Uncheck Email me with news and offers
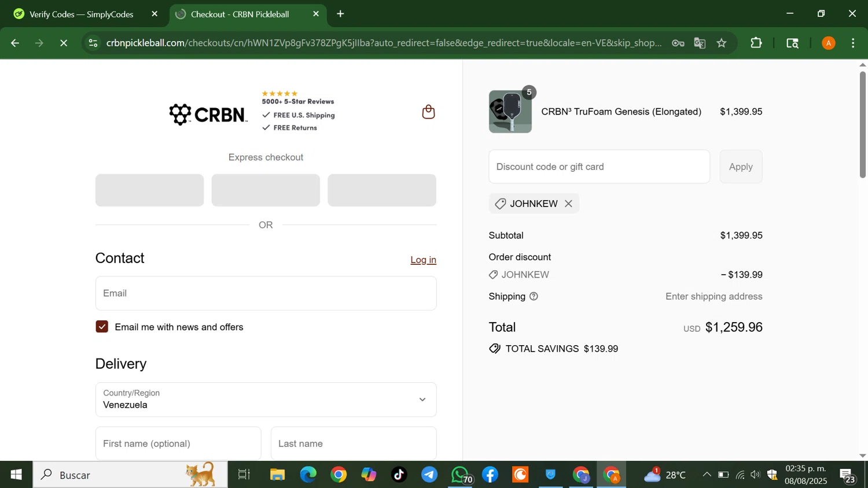The width and height of the screenshot is (868, 488). (102, 327)
